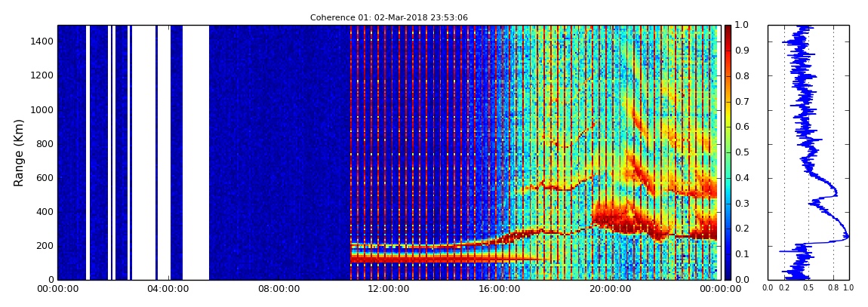Click the plot title "Coherence 01: 02-Mar-2018 23:53:06"
868x307 pixels.
(389, 17)
